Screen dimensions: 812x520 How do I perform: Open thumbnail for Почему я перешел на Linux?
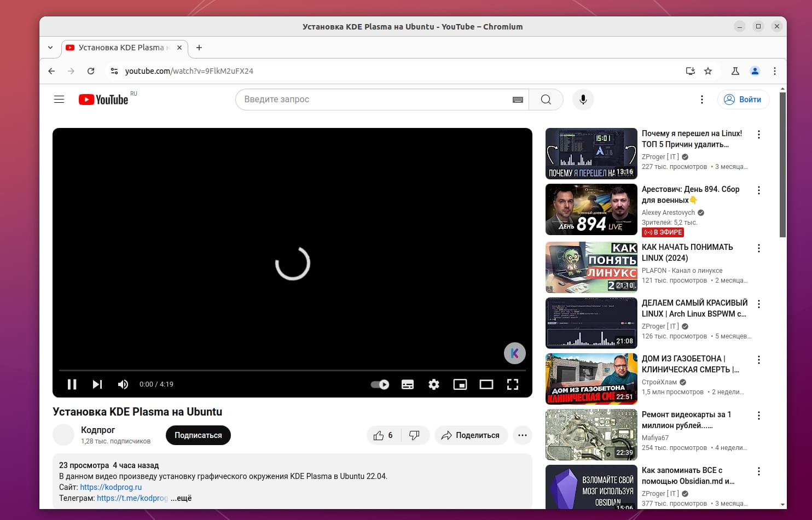[x=591, y=154]
